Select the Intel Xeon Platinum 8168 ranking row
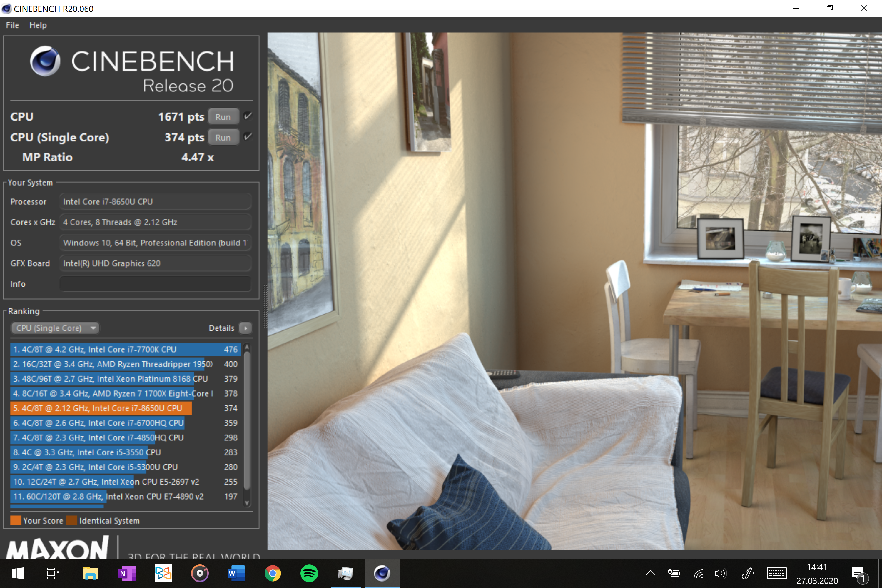Screen dimensions: 882x588 (x=126, y=379)
